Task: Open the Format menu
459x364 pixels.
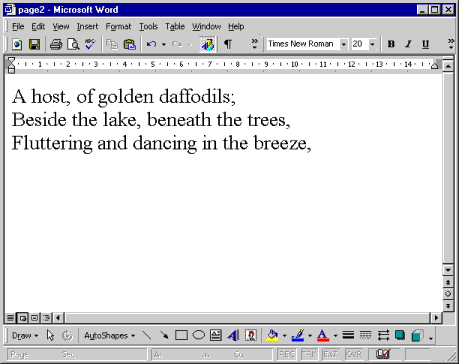Action: click(118, 26)
